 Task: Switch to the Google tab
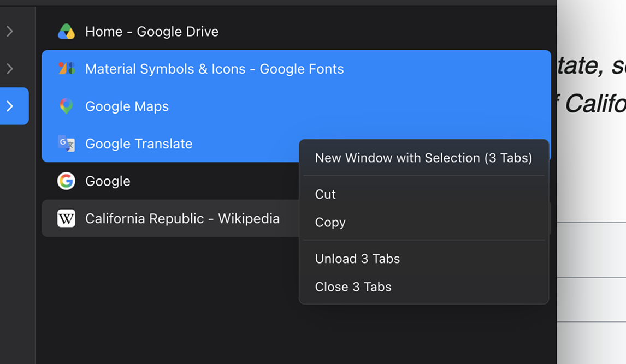point(170,181)
